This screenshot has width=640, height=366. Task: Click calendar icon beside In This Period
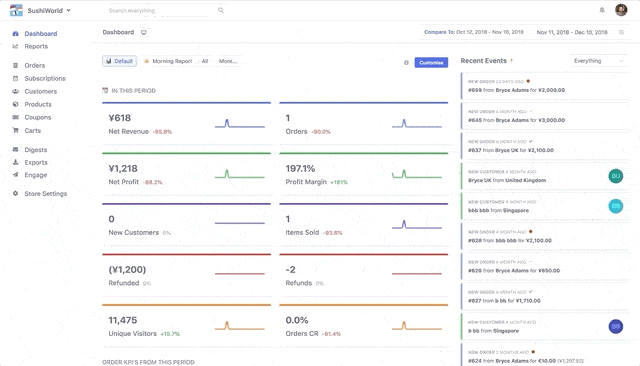pyautogui.click(x=105, y=91)
